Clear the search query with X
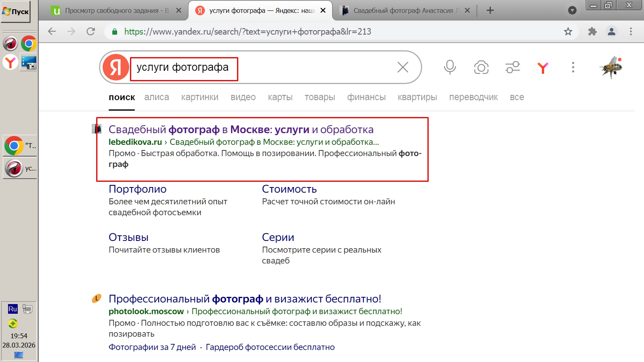Viewport: 644px width, 362px height. coord(402,67)
